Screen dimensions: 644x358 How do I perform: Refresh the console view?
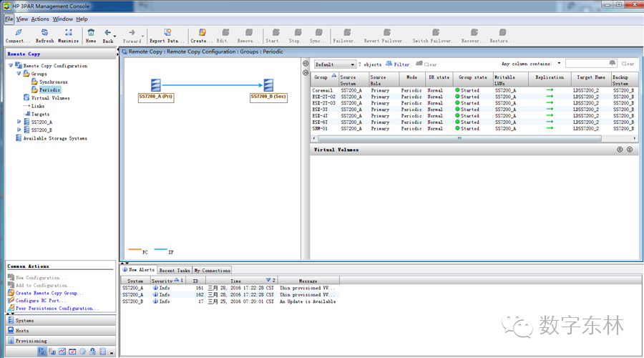[44, 32]
